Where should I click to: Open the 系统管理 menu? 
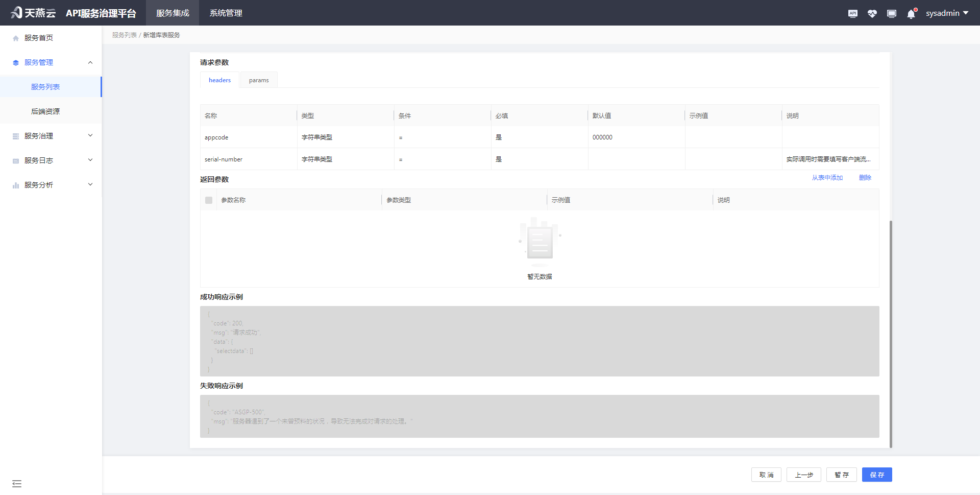click(x=225, y=13)
